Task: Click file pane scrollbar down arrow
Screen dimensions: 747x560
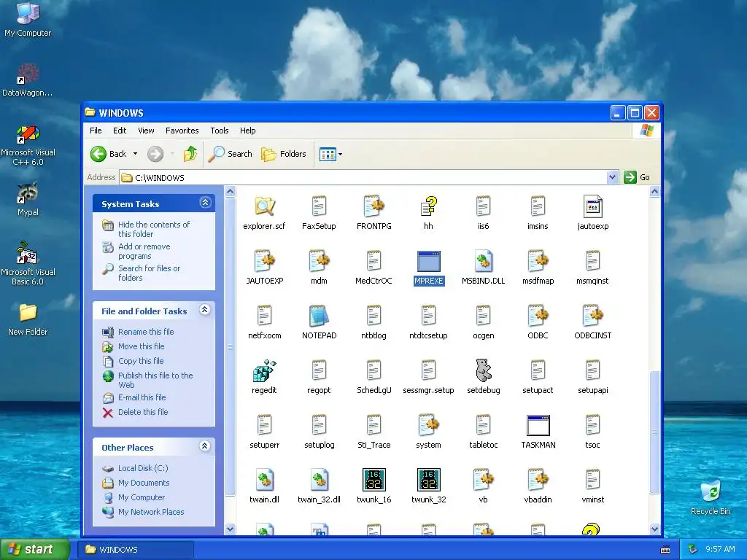Action: 654,529
